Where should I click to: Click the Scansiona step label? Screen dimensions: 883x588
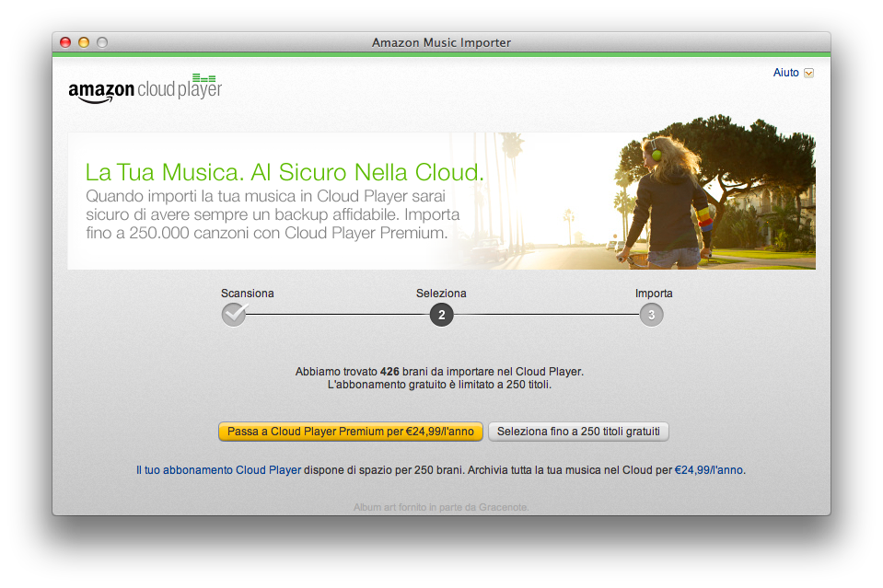[247, 294]
